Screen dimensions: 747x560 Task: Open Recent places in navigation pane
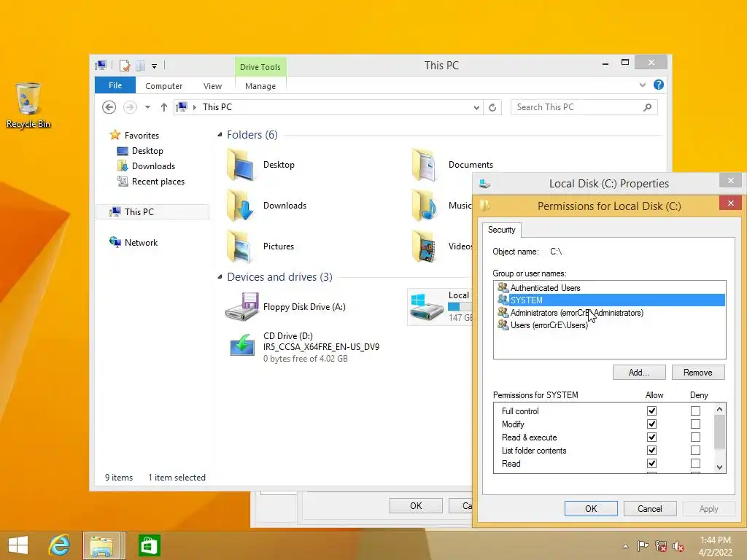pos(158,182)
